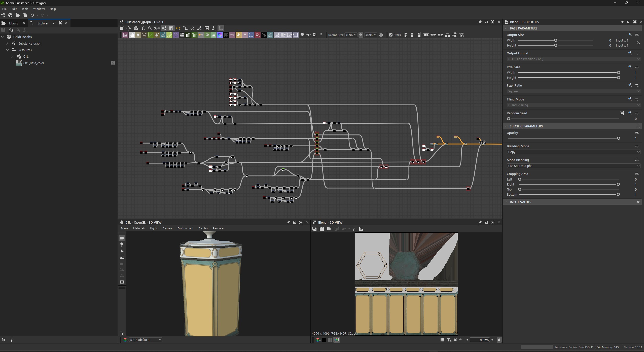Toggle the parent size link lock
This screenshot has width=644, height=352.
pyautogui.click(x=361, y=35)
